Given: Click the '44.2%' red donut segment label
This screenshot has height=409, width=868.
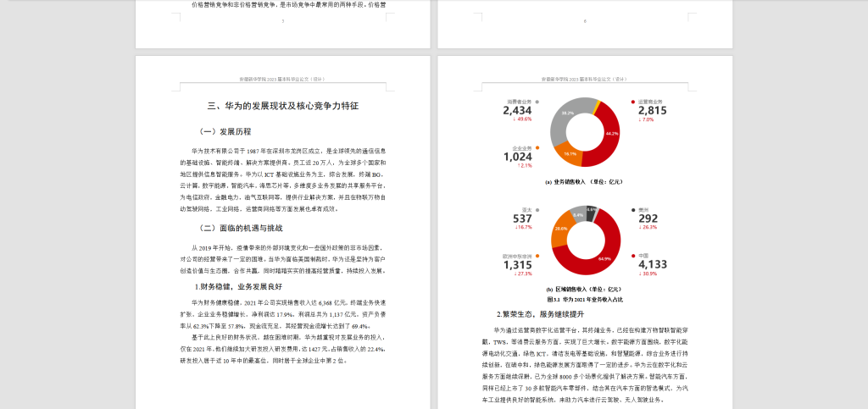Looking at the screenshot, I should 612,133.
